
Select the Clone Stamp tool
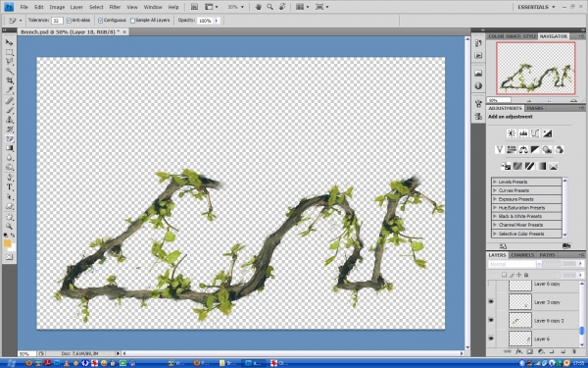[x=10, y=120]
